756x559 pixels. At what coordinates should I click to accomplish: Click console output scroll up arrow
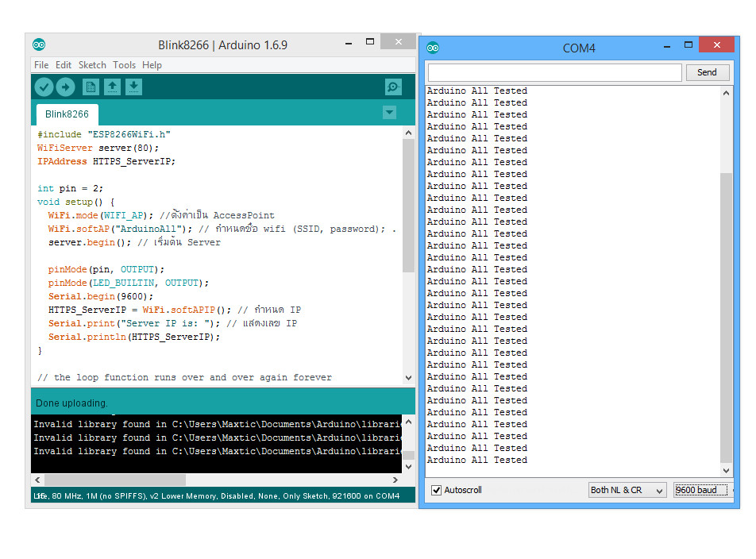[x=408, y=422]
